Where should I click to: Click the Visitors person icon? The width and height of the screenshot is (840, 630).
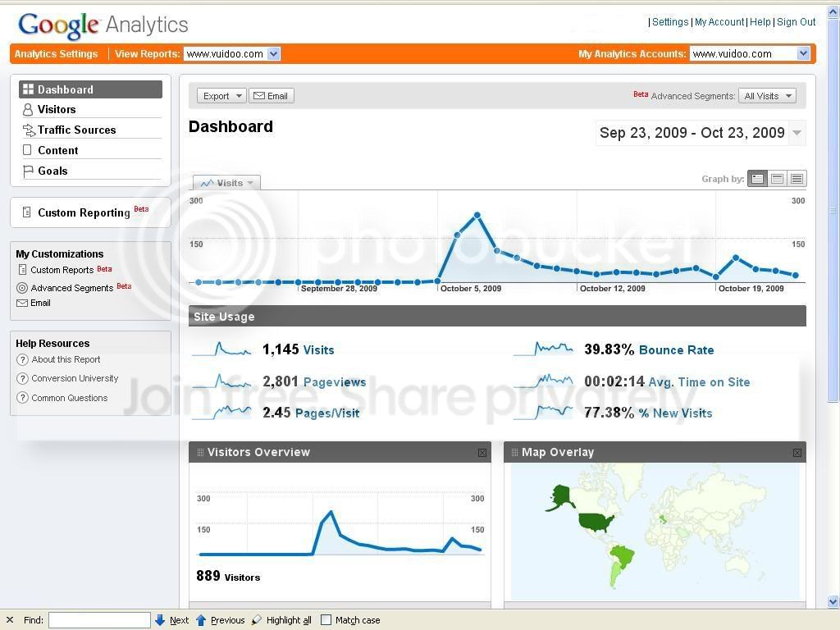pyautogui.click(x=28, y=109)
